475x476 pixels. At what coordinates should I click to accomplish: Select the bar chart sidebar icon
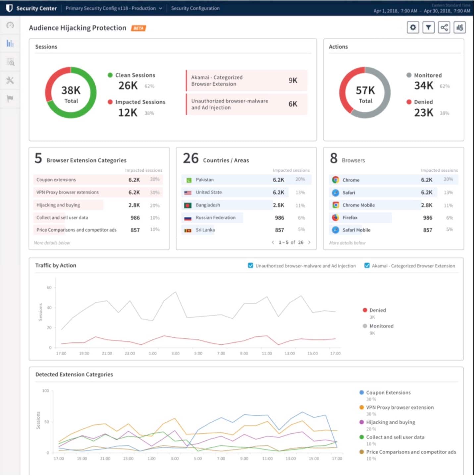coord(10,43)
